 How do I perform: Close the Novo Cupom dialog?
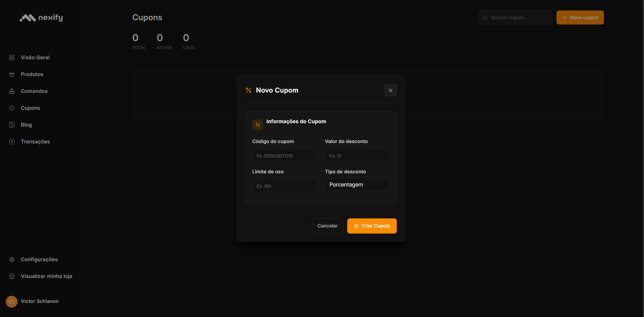[x=390, y=90]
